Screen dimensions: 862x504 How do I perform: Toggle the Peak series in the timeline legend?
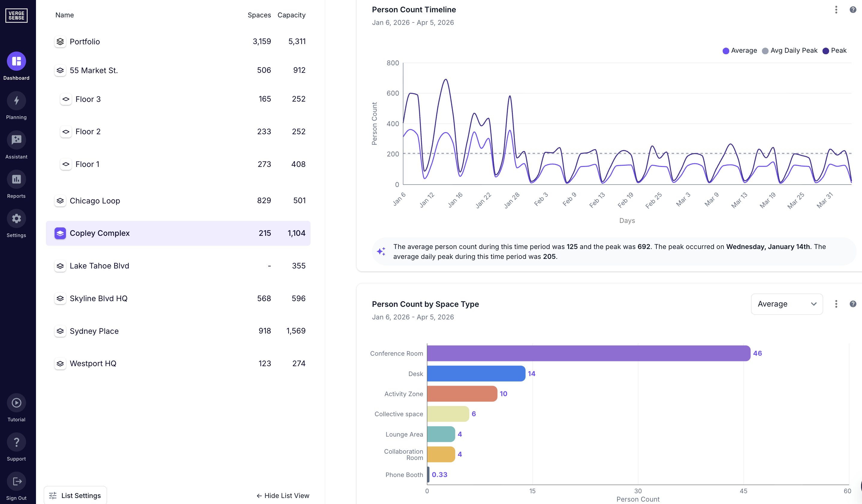(x=835, y=50)
